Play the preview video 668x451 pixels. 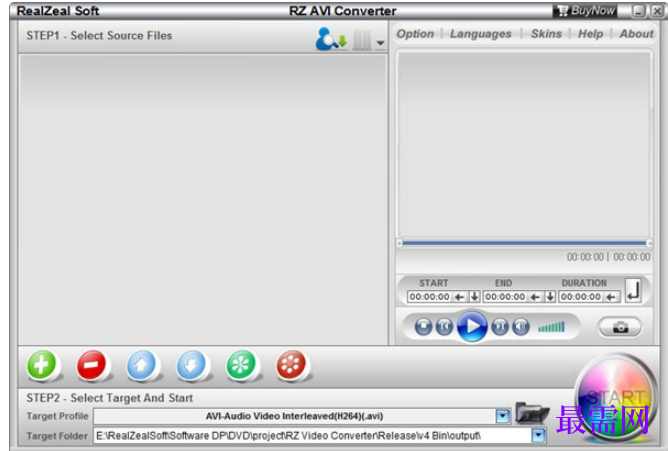point(472,327)
